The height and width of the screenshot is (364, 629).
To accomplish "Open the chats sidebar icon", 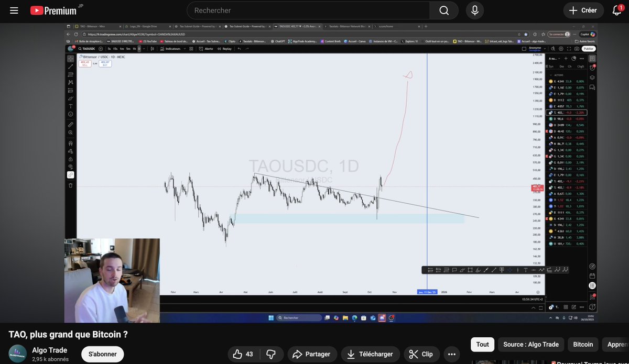I will [592, 87].
